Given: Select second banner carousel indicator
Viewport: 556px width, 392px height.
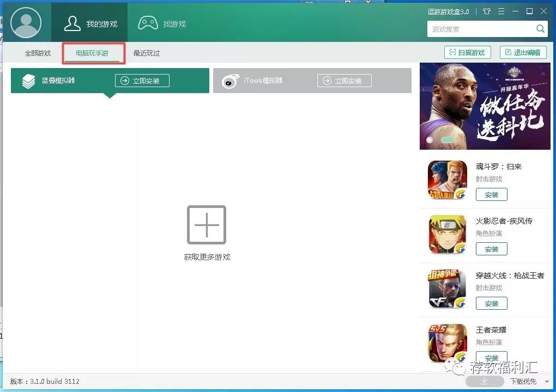Looking at the screenshot, I should (x=447, y=140).
